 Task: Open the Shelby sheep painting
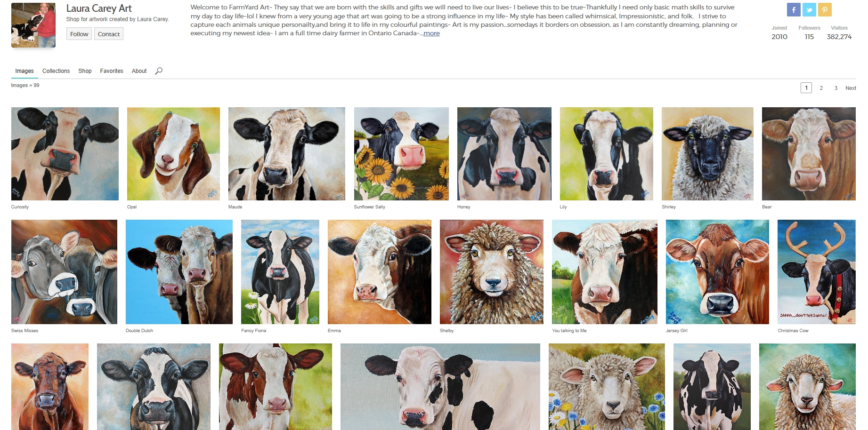pos(492,272)
